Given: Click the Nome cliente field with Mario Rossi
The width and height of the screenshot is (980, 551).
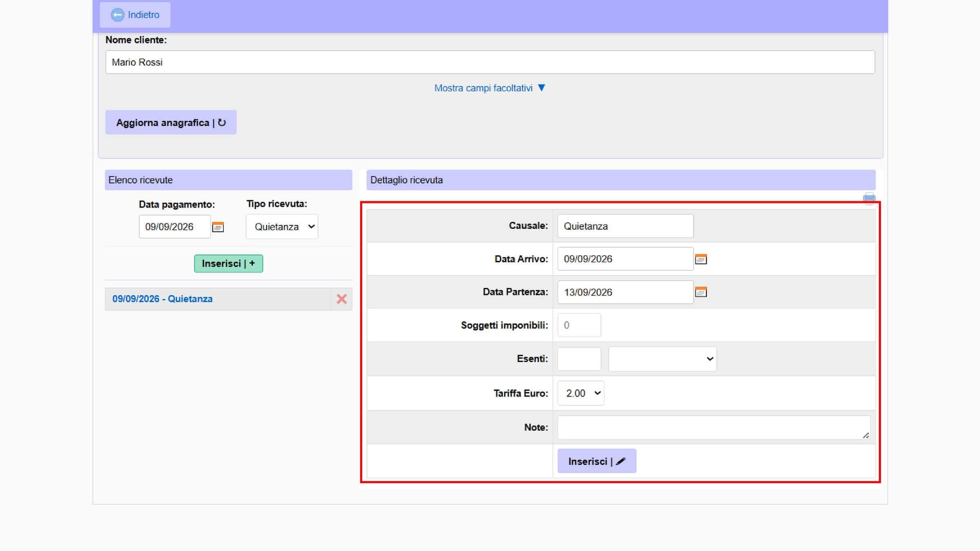Looking at the screenshot, I should [490, 62].
